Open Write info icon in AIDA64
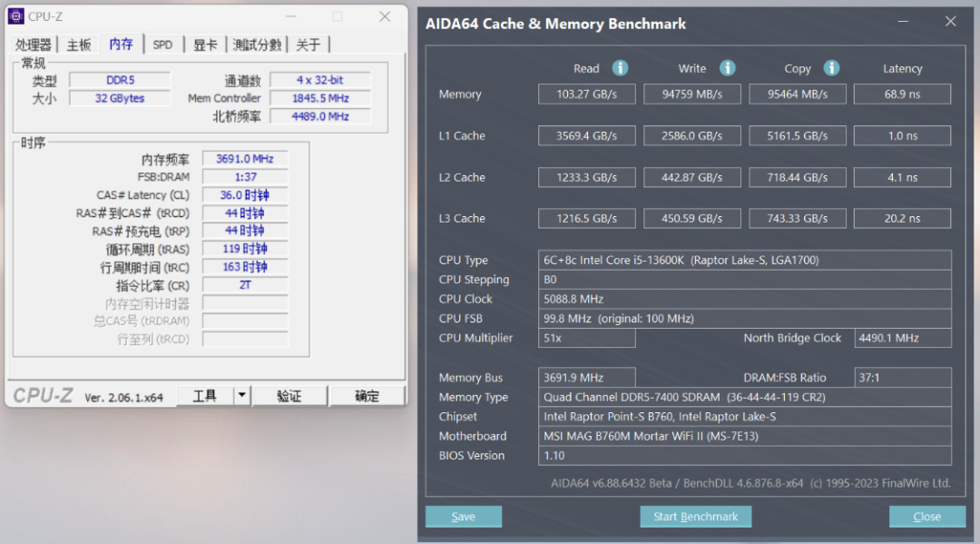Viewport: 980px width, 544px height. pyautogui.click(x=727, y=67)
